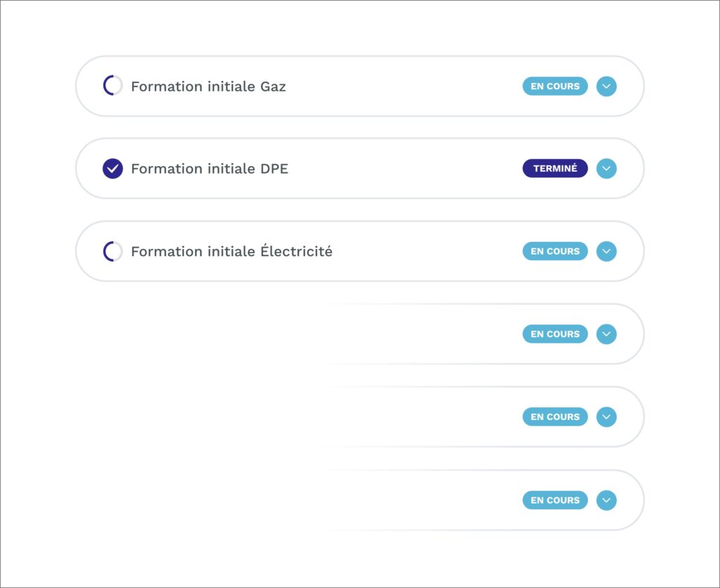720x588 pixels.
Task: Expand the last row using its chevron
Action: pyautogui.click(x=606, y=500)
